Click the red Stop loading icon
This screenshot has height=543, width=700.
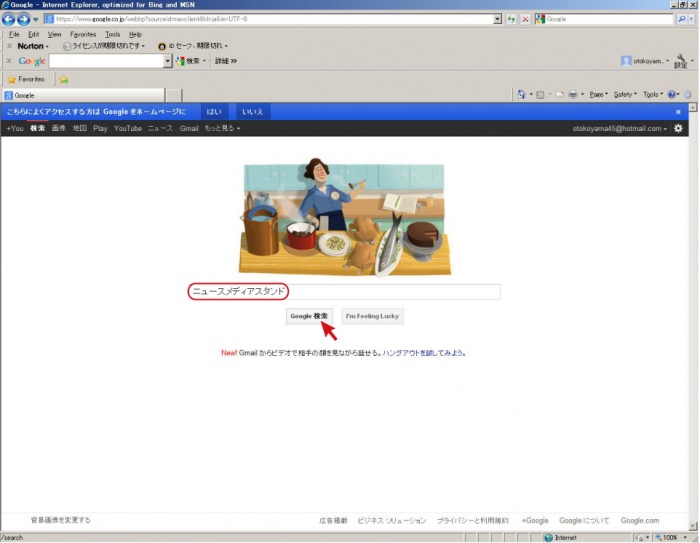pos(525,19)
